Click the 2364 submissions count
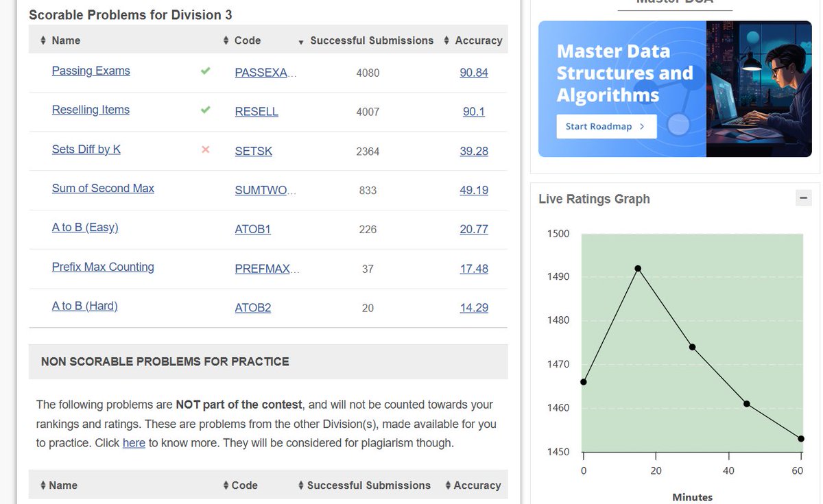Viewport: 823px width, 504px height. [368, 152]
